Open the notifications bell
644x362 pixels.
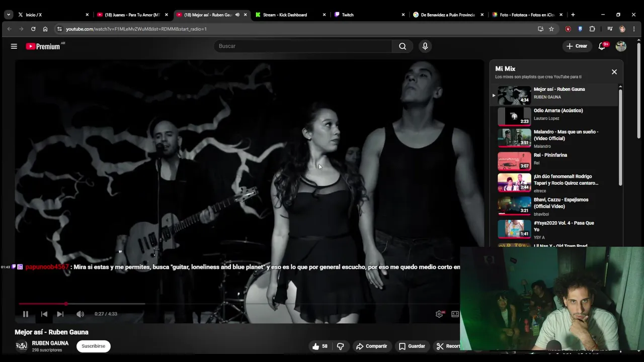pos(602,46)
